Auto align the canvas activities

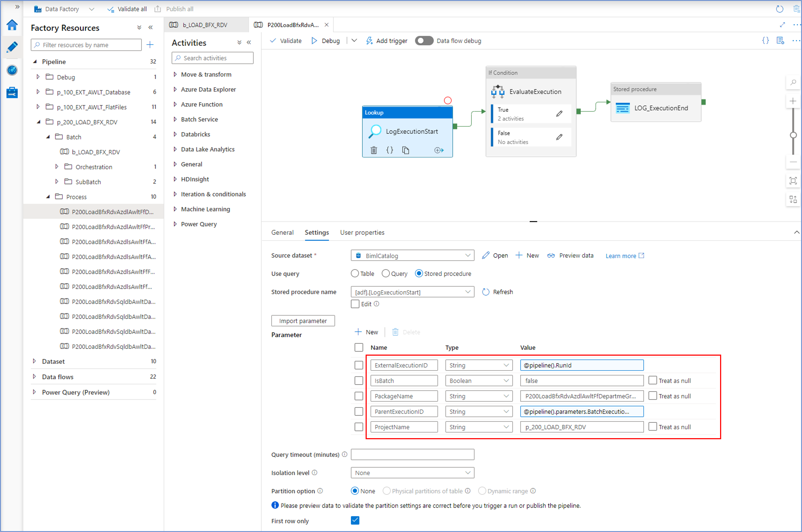(x=793, y=199)
